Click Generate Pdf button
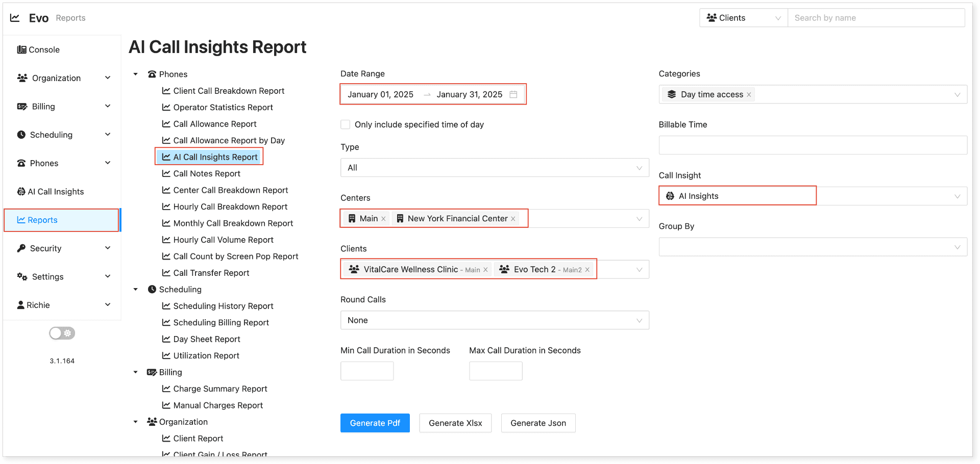 pyautogui.click(x=375, y=423)
